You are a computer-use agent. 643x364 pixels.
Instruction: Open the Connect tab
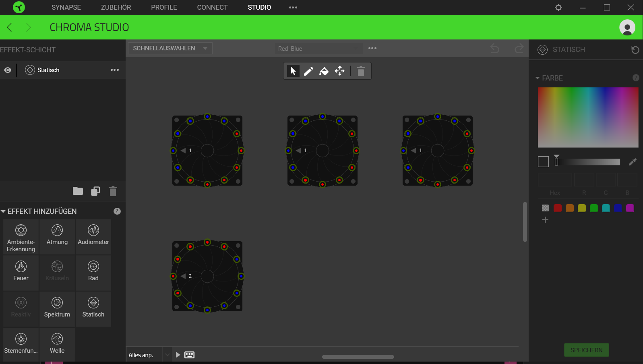[212, 7]
